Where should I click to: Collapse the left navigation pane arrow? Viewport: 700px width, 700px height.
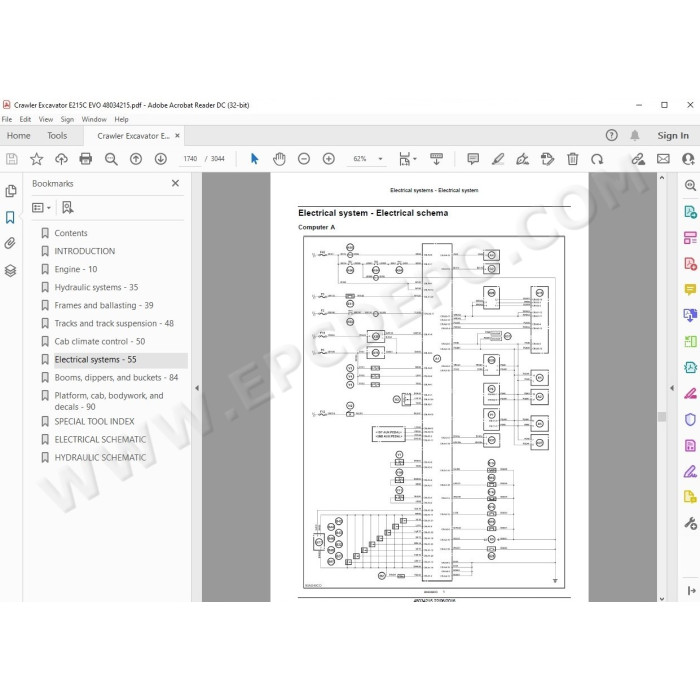click(197, 388)
